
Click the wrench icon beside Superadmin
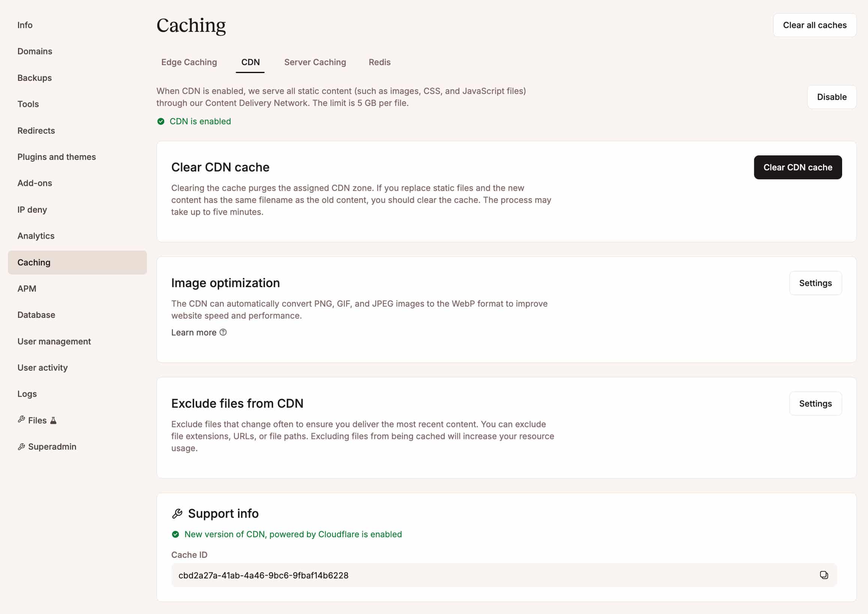click(22, 446)
